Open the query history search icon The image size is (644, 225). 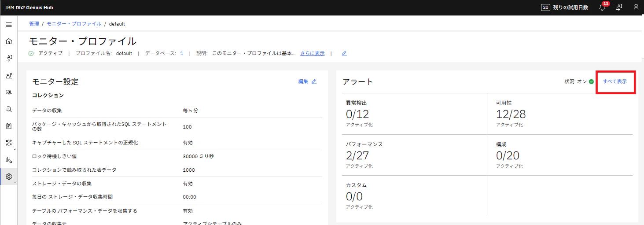pyautogui.click(x=9, y=109)
